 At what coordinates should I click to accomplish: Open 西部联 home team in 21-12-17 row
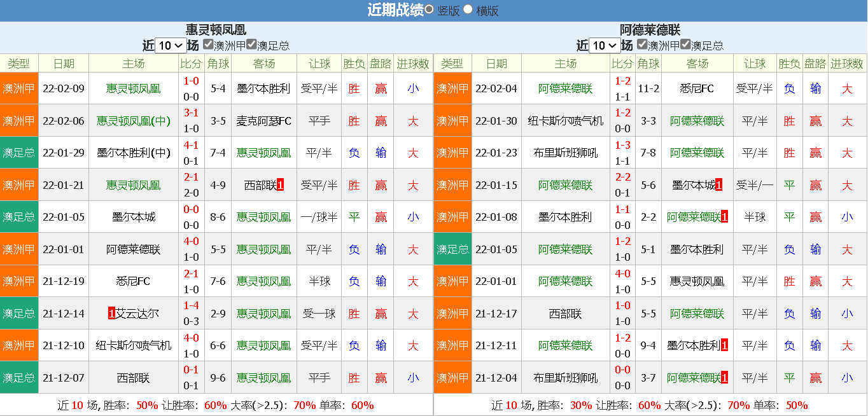pyautogui.click(x=566, y=314)
